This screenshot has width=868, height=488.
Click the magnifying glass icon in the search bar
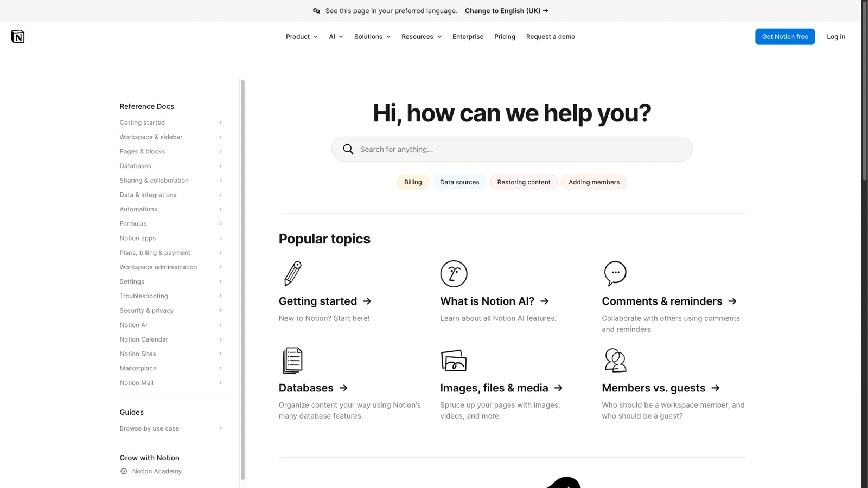tap(348, 149)
